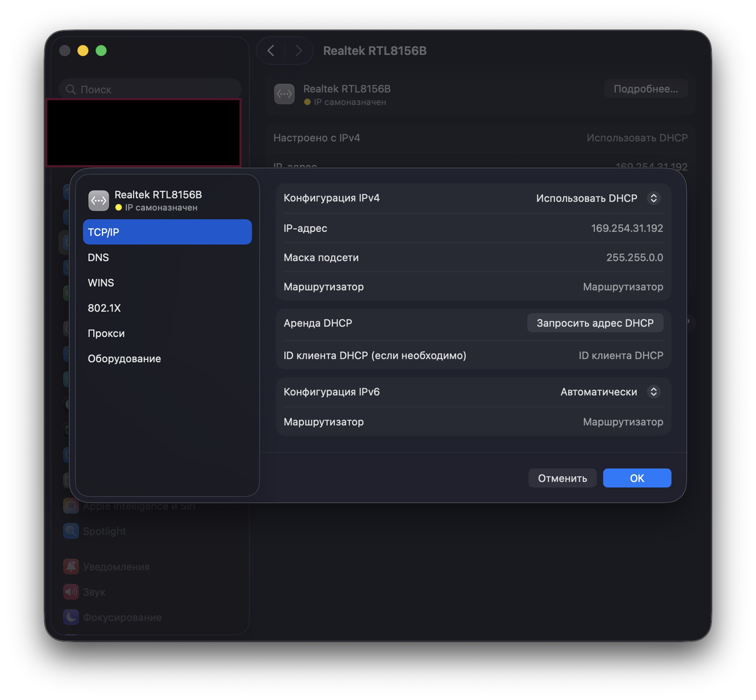This screenshot has height=700, width=756.
Task: Click the Realtek adapter icon in dialog sidebar
Action: pyautogui.click(x=99, y=201)
